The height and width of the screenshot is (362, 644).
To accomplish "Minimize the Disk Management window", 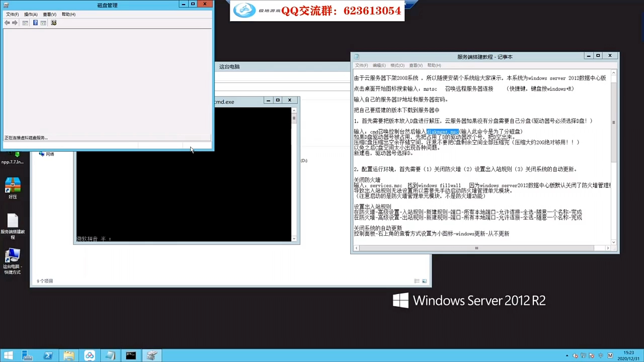I will pos(184,4).
